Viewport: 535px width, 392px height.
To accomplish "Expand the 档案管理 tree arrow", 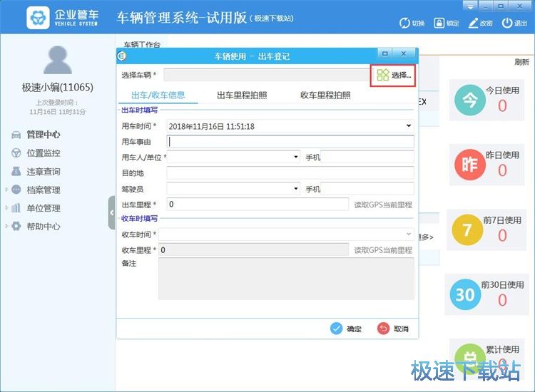I will 6,189.
